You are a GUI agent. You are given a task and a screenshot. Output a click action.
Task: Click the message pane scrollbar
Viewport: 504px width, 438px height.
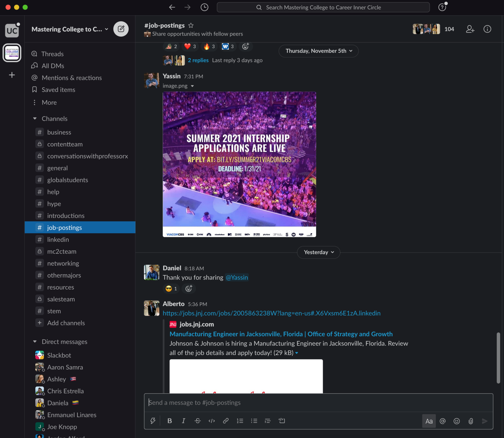click(x=498, y=358)
